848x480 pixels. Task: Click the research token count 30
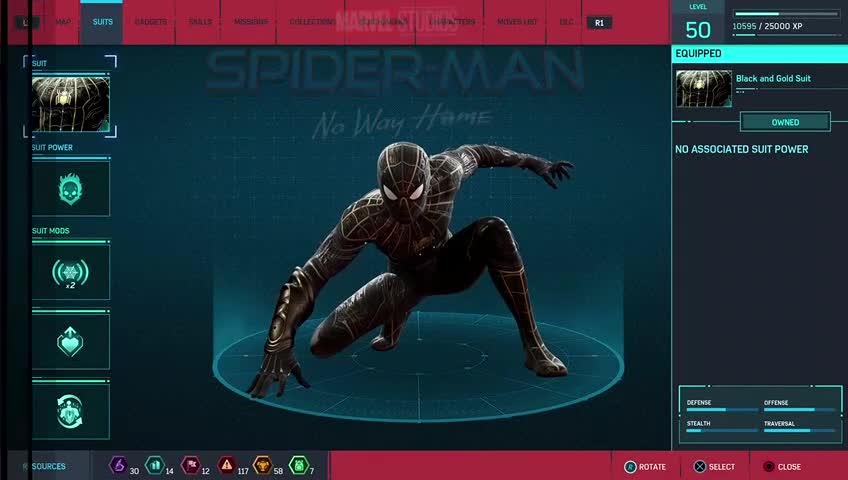pyautogui.click(x=134, y=471)
